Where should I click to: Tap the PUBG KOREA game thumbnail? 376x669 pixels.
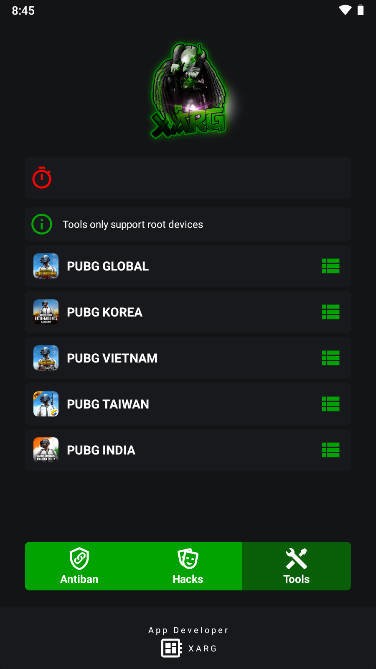coord(46,312)
